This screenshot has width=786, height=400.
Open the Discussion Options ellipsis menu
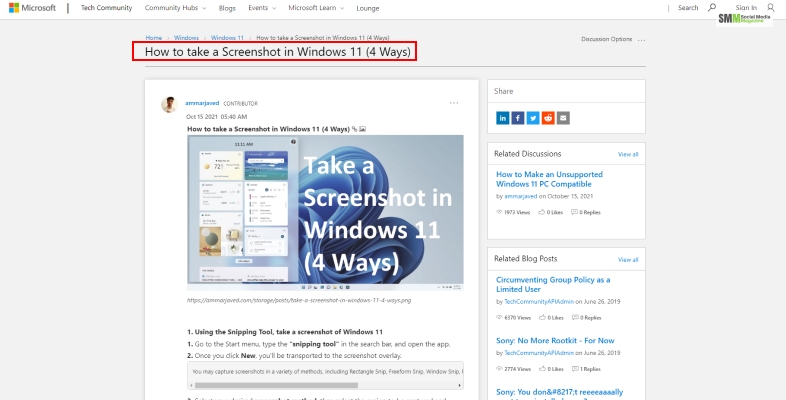[x=642, y=40]
